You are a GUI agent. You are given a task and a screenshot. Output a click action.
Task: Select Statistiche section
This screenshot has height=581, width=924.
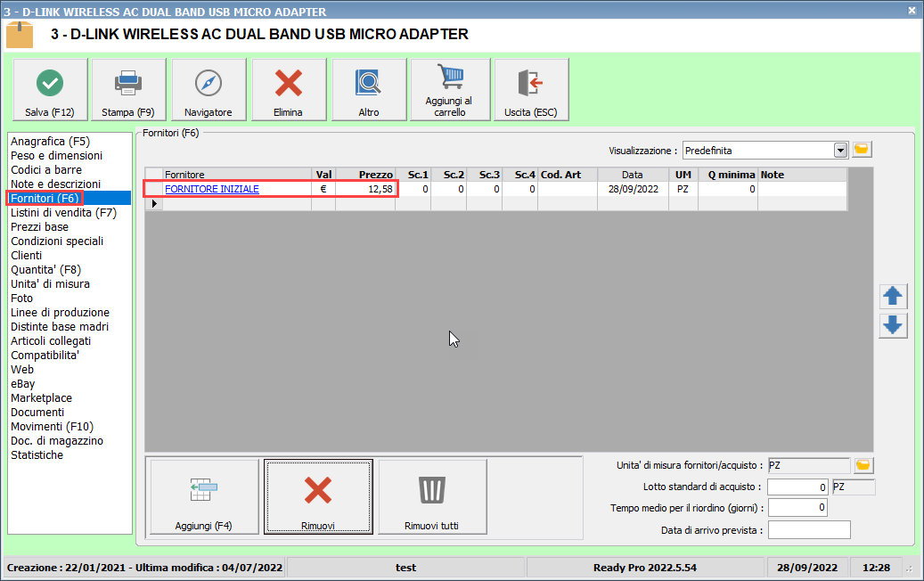(37, 454)
